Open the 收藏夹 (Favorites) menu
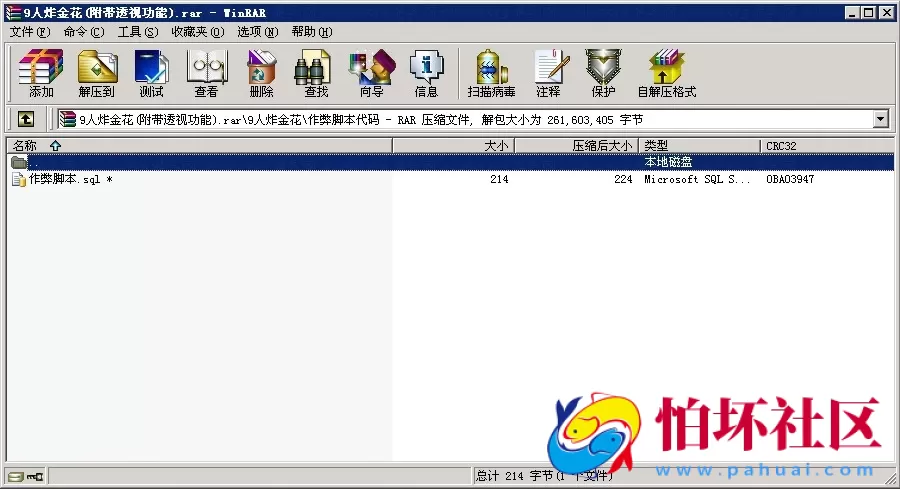900x489 pixels. pos(197,32)
